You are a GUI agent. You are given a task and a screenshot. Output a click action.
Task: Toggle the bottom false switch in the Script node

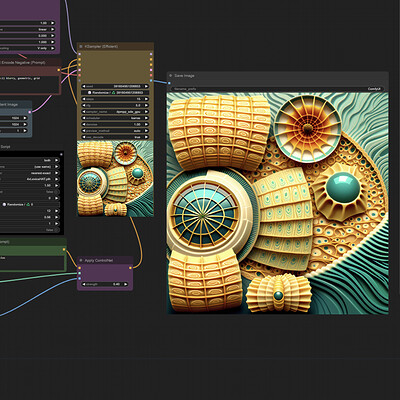[55, 230]
